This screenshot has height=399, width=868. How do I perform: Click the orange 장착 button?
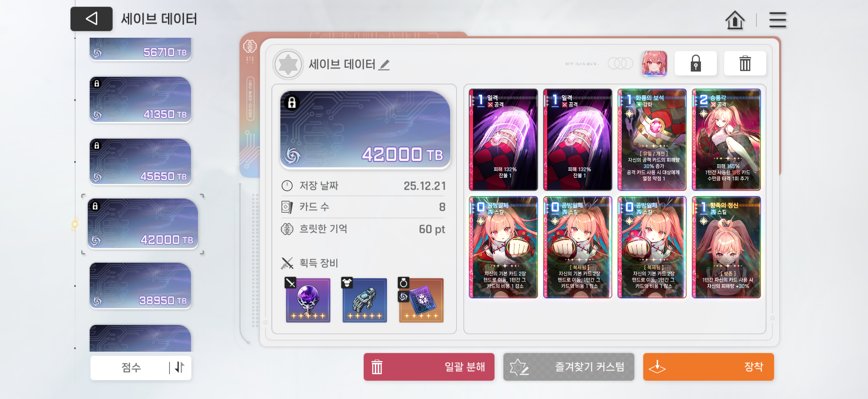pos(708,367)
